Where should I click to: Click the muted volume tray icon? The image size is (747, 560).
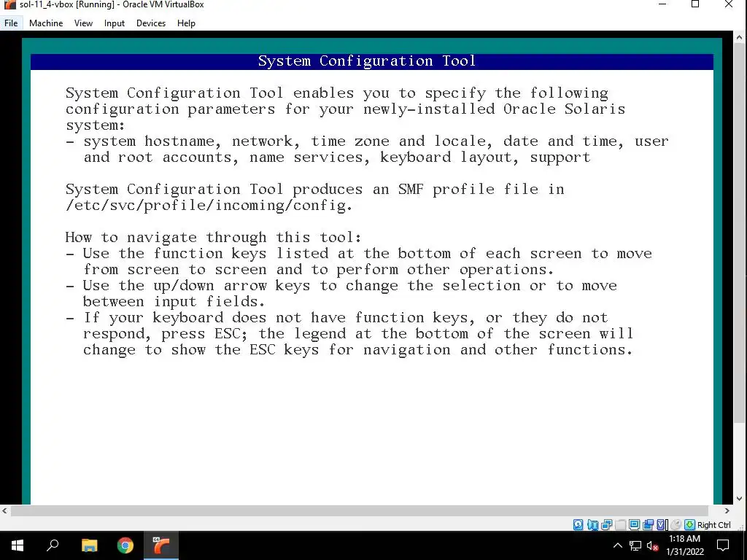[x=652, y=545]
